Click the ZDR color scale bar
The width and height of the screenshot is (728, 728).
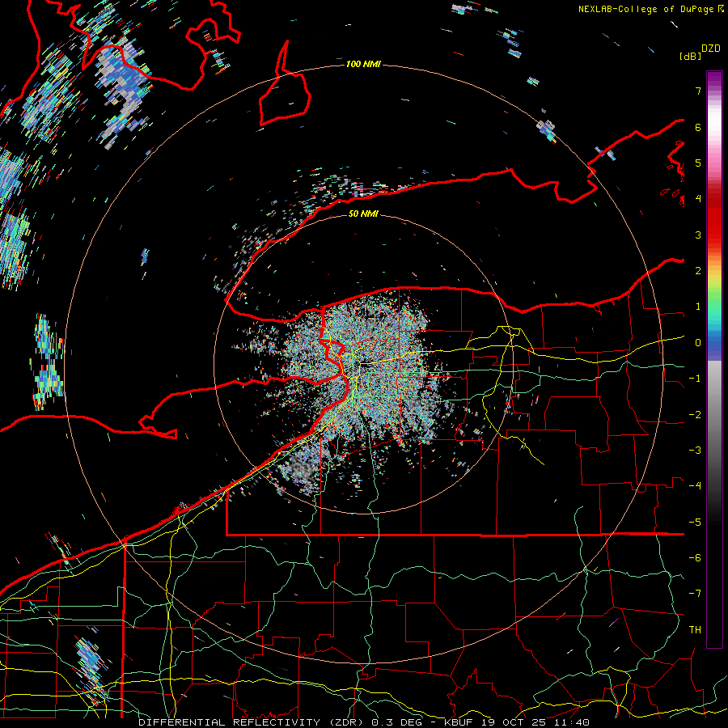pyautogui.click(x=714, y=359)
